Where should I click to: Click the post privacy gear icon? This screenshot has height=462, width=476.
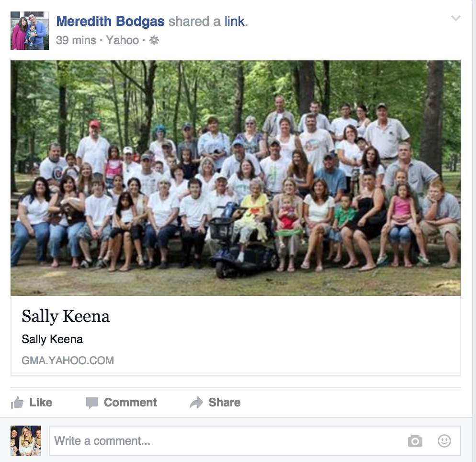154,40
